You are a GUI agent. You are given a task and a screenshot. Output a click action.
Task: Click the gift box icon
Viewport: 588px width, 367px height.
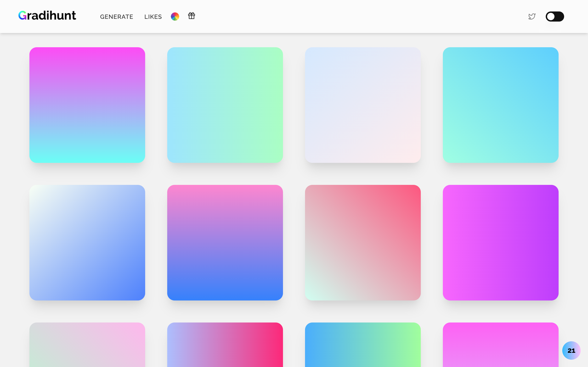[x=192, y=16]
